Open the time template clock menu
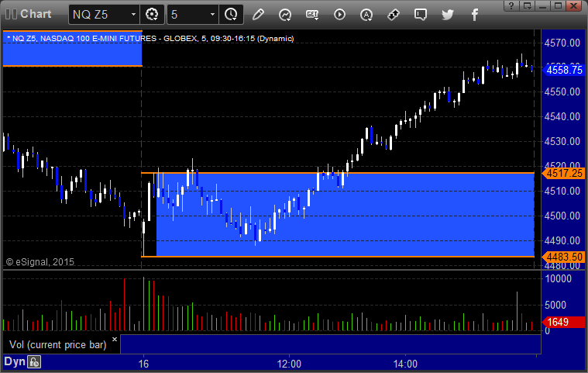The width and height of the screenshot is (588, 373). tap(231, 15)
